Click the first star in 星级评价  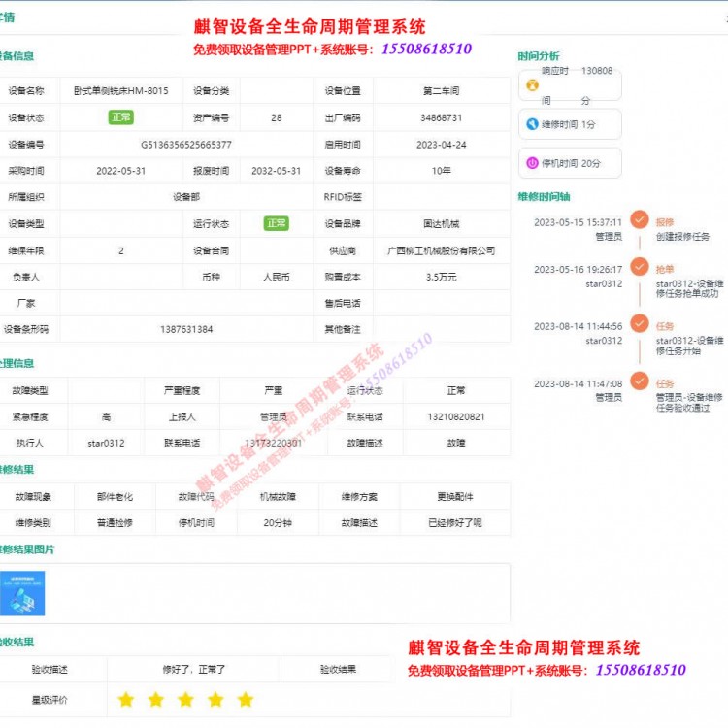tap(126, 699)
